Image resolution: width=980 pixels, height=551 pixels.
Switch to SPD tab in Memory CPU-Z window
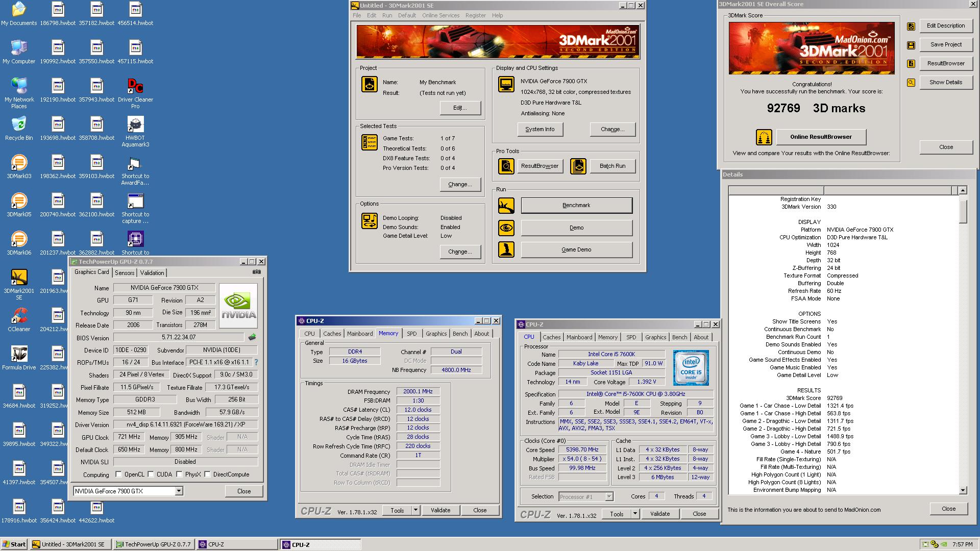tap(412, 334)
